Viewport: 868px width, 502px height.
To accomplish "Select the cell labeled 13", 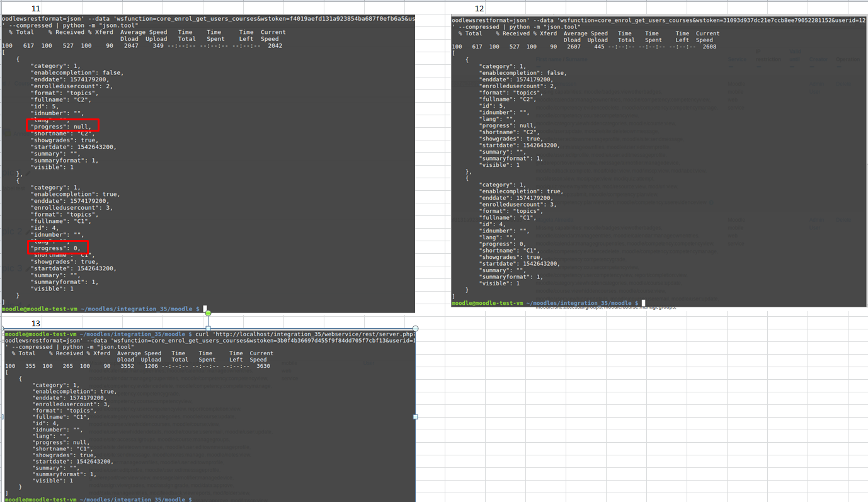I will click(36, 322).
